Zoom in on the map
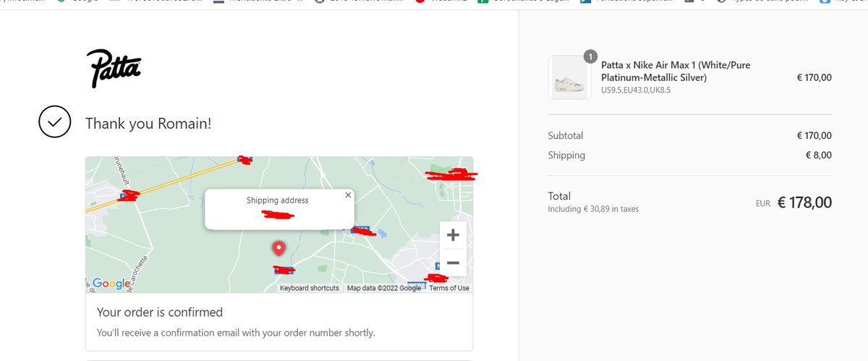 (453, 235)
